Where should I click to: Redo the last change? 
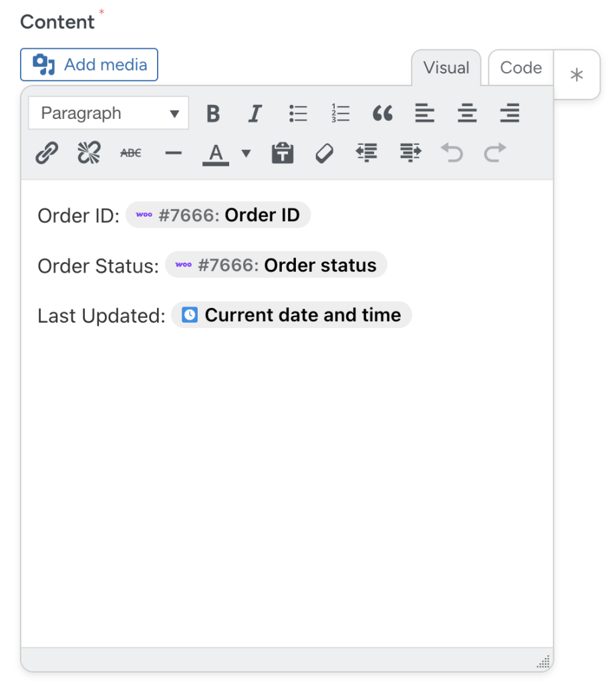click(x=494, y=152)
